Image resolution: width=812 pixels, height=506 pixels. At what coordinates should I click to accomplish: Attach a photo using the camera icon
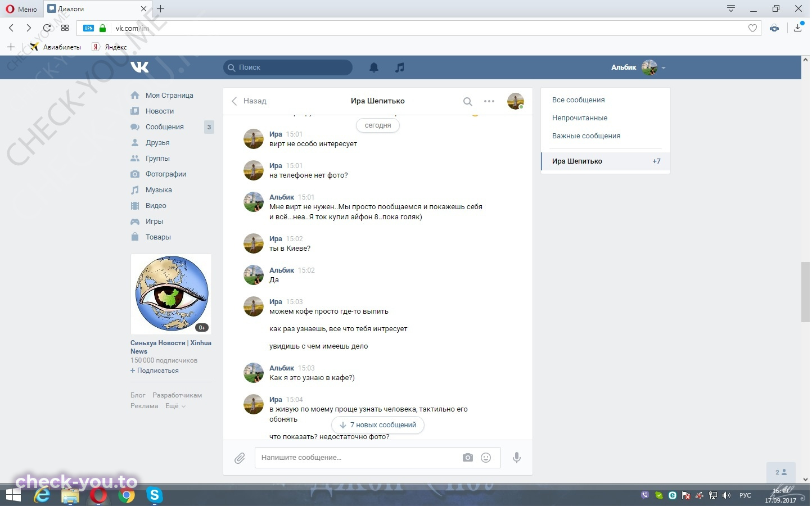tap(468, 458)
